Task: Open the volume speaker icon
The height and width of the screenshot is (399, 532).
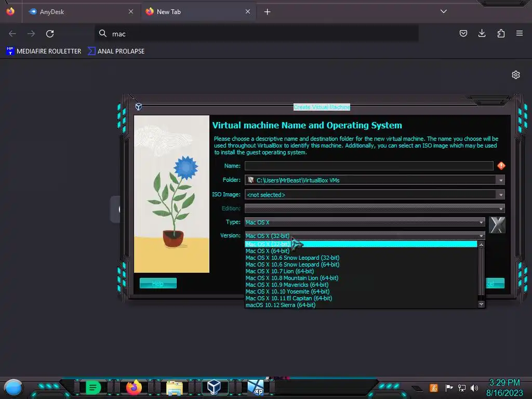Action: [x=474, y=388]
